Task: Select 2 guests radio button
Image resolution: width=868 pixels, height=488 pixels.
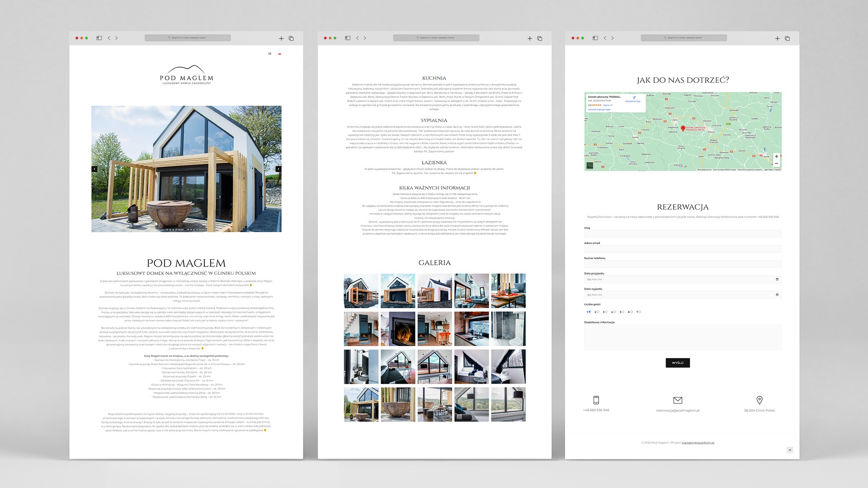Action: click(598, 312)
